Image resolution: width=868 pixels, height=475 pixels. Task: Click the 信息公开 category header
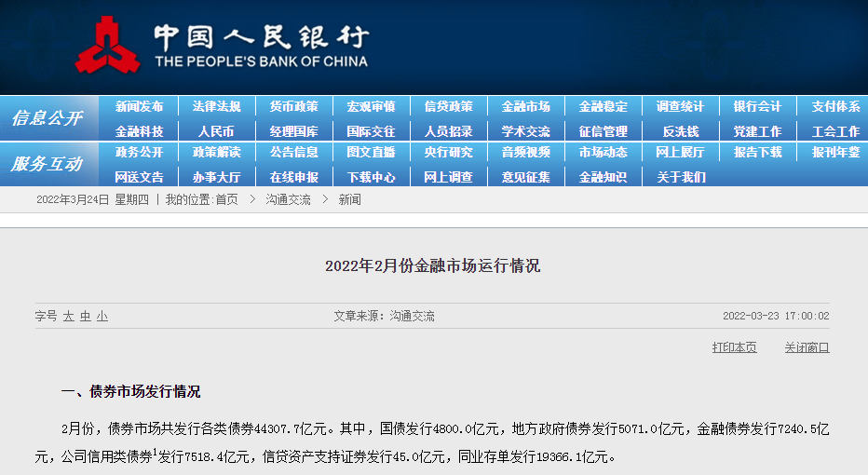(x=47, y=118)
